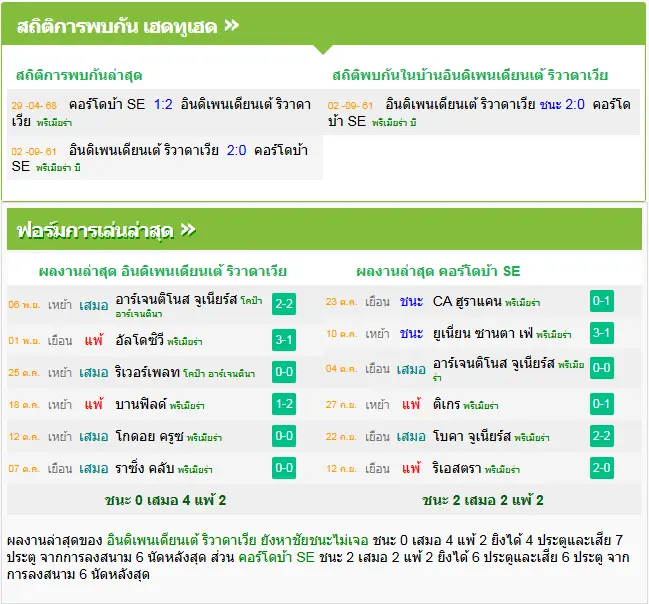Click the double-chevron icon beside the head-to-head header
The image size is (649, 604).
click(232, 26)
